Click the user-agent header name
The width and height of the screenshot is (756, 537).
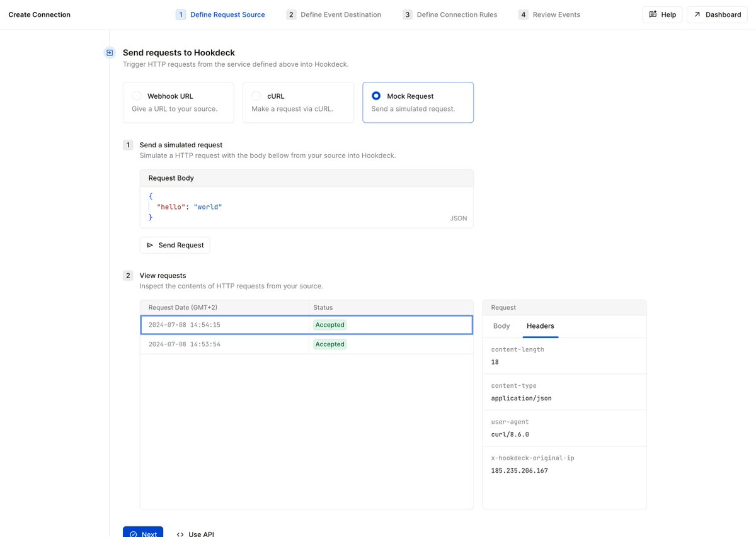tap(510, 422)
